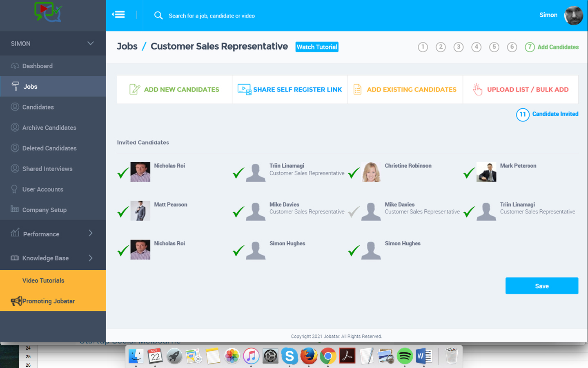Open the Watch Tutorial link
This screenshot has width=588, height=368.
316,47
